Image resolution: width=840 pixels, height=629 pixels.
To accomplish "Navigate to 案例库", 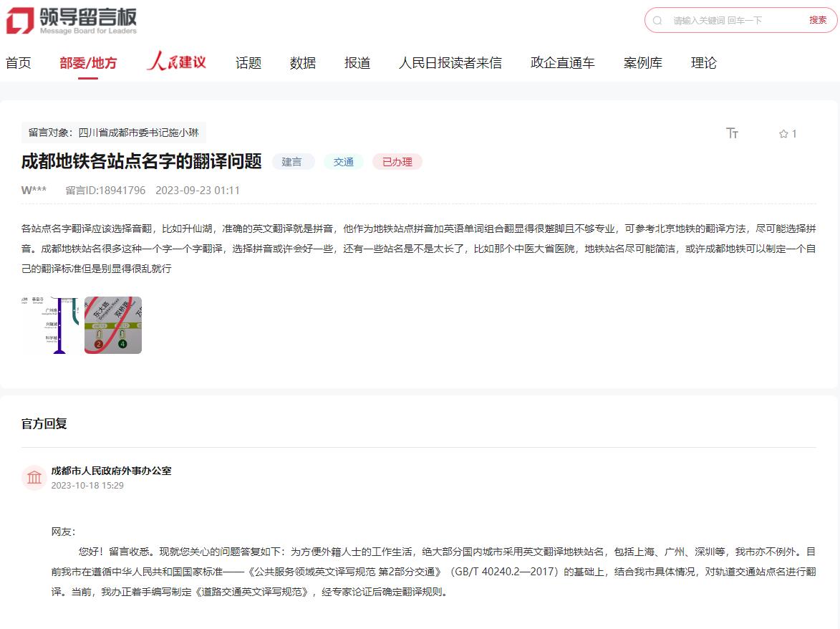I will point(642,63).
